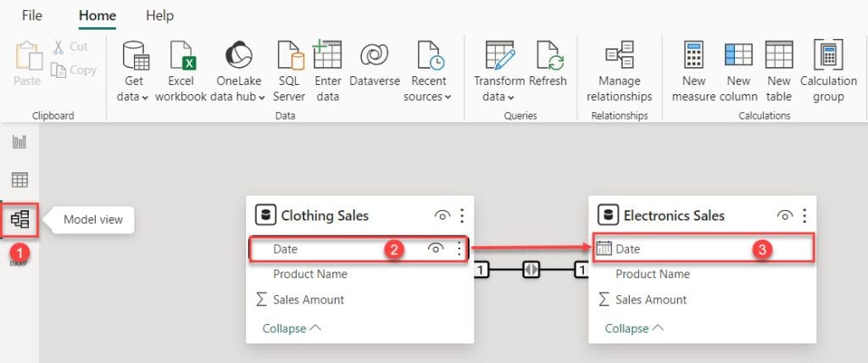Open OneLake data hub dropdown

[x=238, y=71]
